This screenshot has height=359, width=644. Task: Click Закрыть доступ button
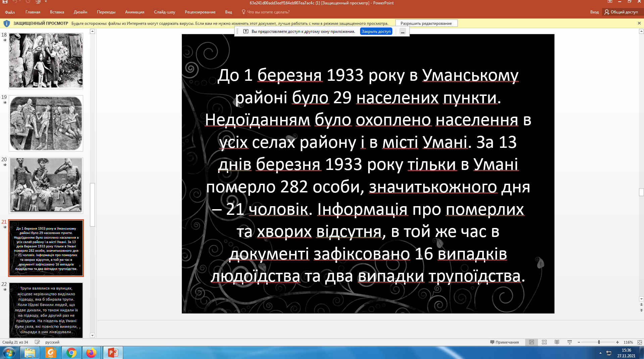click(376, 32)
